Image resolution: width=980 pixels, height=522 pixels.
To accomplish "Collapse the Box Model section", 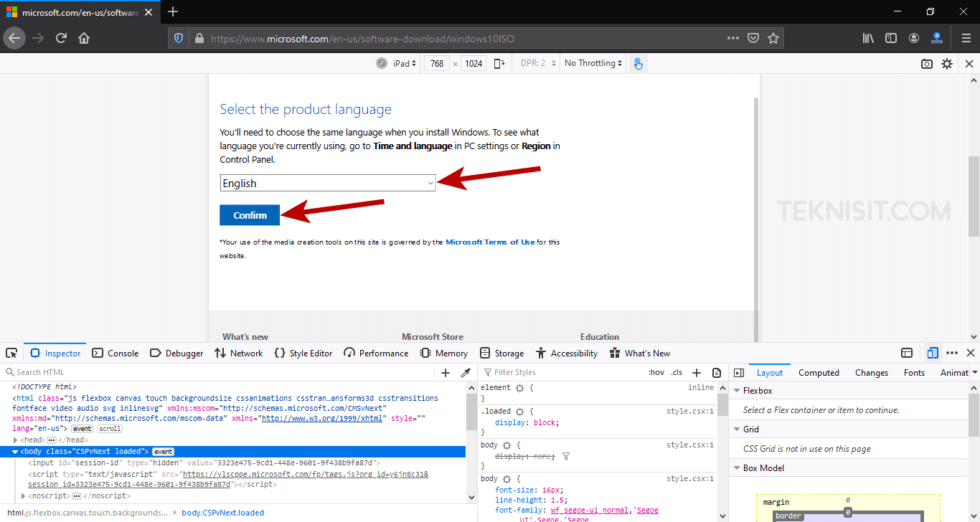I will click(x=736, y=468).
